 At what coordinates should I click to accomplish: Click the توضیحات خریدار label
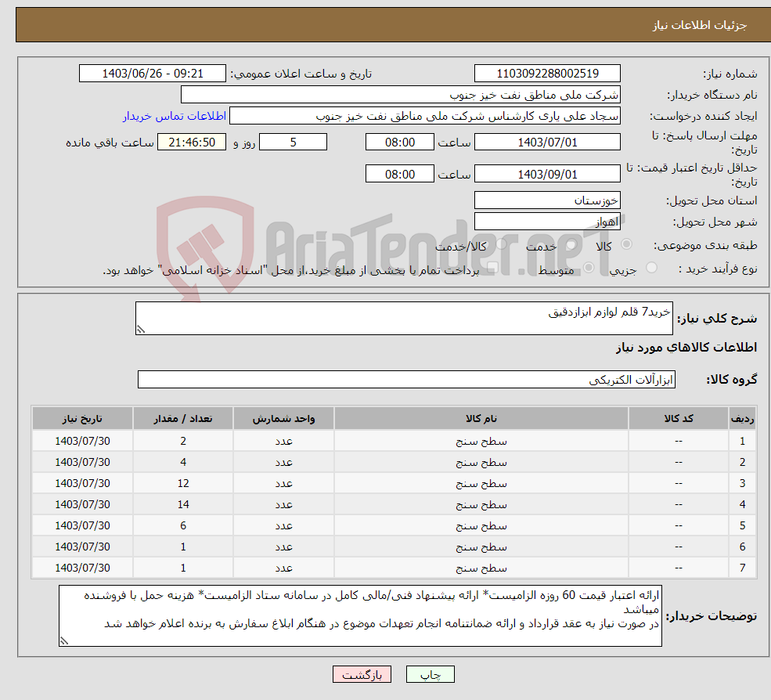[711, 616]
